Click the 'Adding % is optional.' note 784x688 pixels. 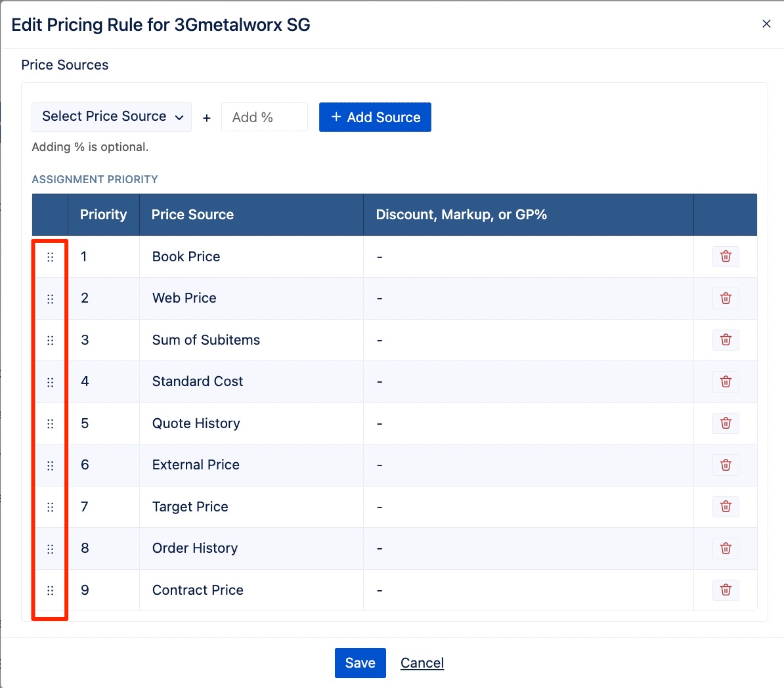coord(90,147)
